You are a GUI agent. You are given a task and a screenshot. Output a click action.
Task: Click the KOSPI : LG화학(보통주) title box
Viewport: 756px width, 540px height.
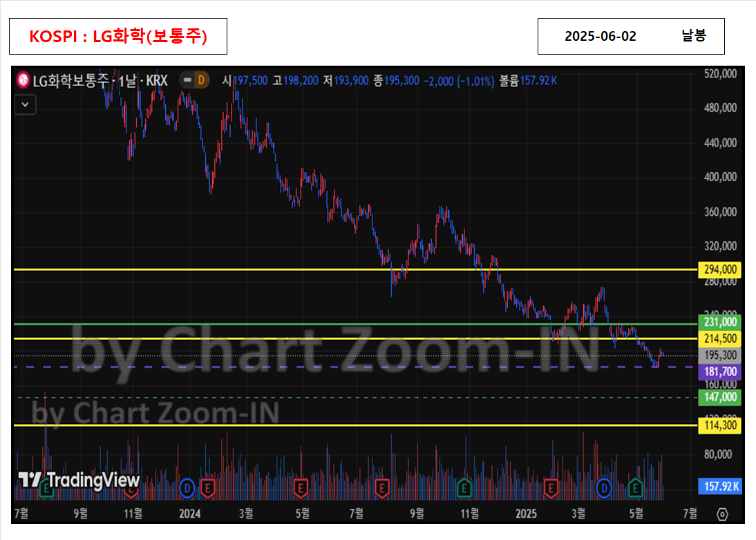118,36
